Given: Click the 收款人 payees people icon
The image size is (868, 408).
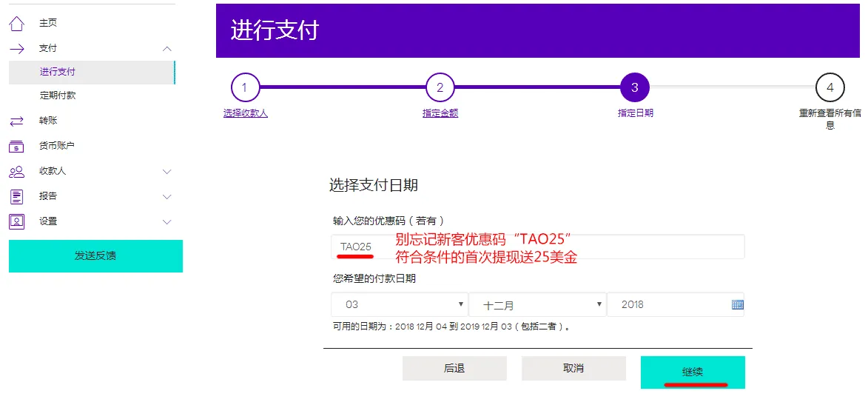Looking at the screenshot, I should (16, 172).
